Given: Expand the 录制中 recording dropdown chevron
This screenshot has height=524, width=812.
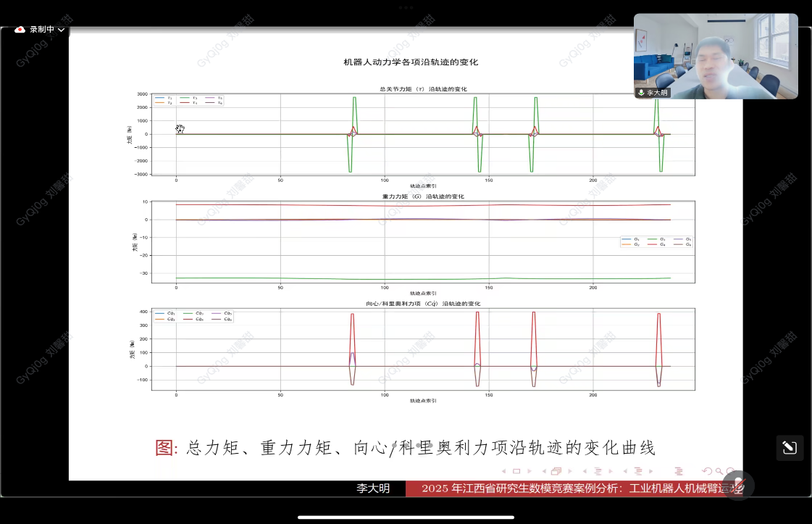Looking at the screenshot, I should (x=61, y=30).
